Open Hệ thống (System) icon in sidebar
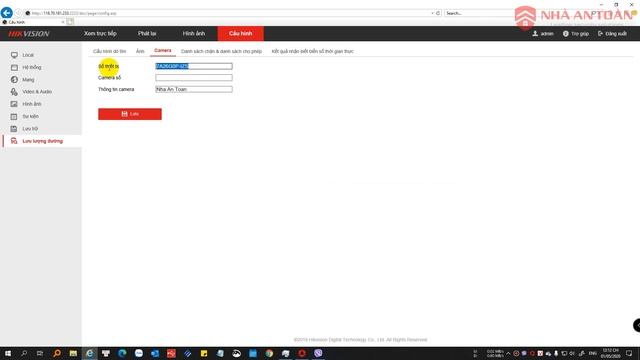Viewport: 640px width, 360px height. [x=14, y=67]
